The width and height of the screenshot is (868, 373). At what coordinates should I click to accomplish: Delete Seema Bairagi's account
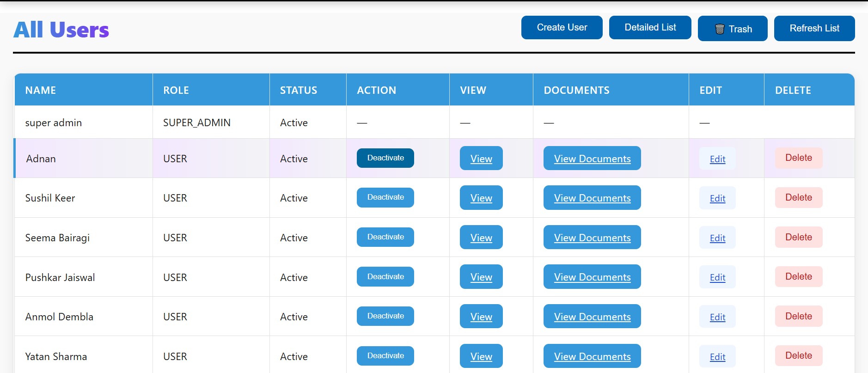coord(799,237)
